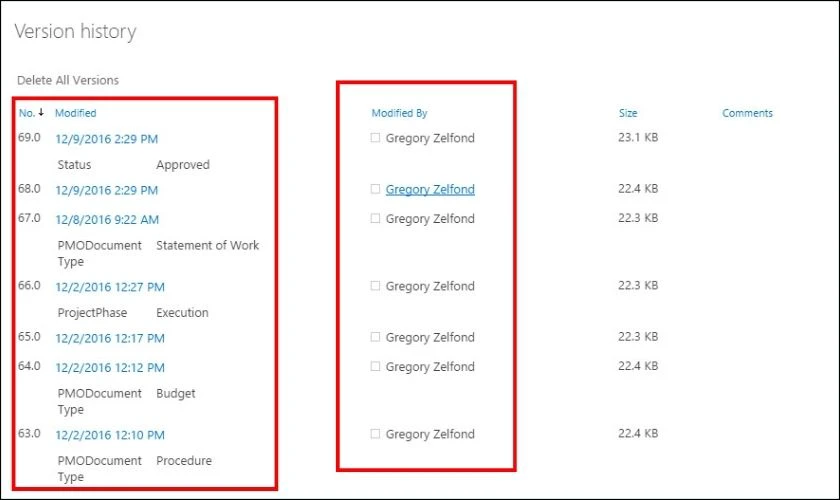This screenshot has height=500, width=840.
Task: Click the Procedure document type value
Action: (x=184, y=461)
